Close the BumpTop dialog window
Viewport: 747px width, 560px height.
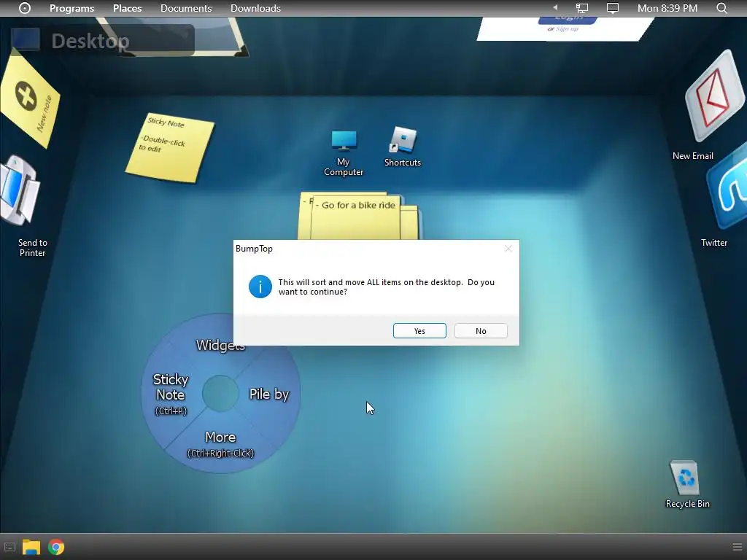click(508, 249)
